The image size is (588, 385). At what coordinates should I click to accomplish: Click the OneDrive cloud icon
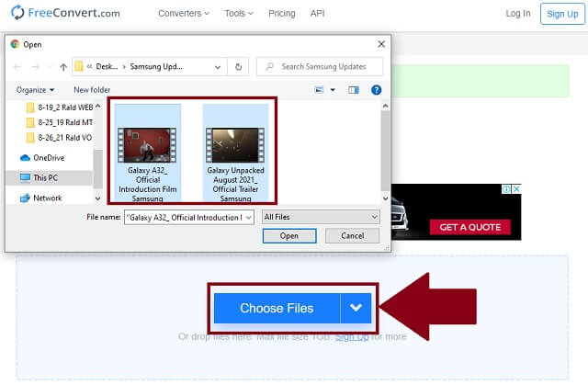(25, 158)
